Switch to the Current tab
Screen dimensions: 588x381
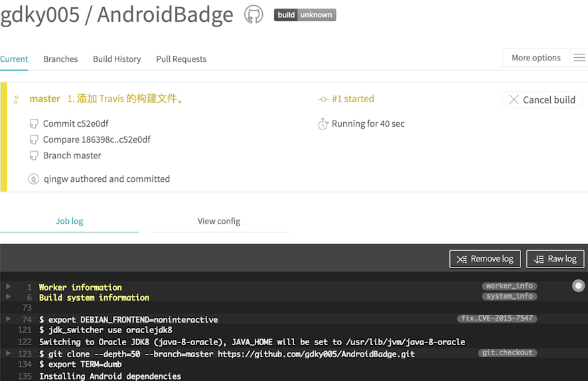click(14, 59)
